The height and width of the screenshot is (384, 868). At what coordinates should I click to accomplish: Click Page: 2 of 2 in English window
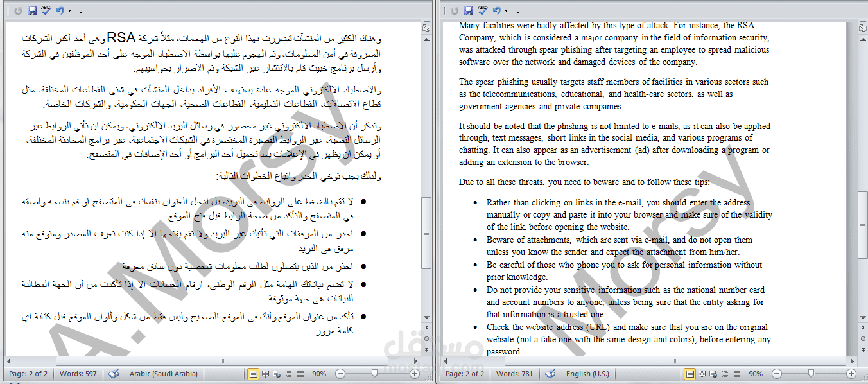pos(465,374)
